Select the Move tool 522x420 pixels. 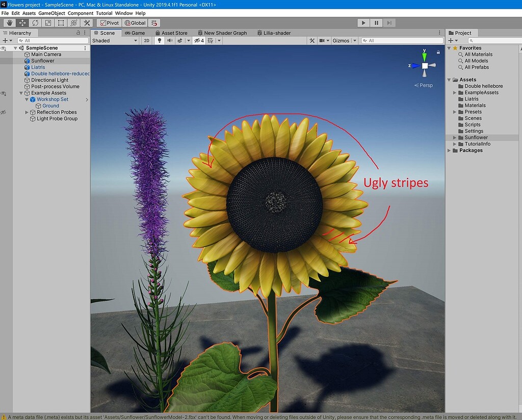[22, 22]
